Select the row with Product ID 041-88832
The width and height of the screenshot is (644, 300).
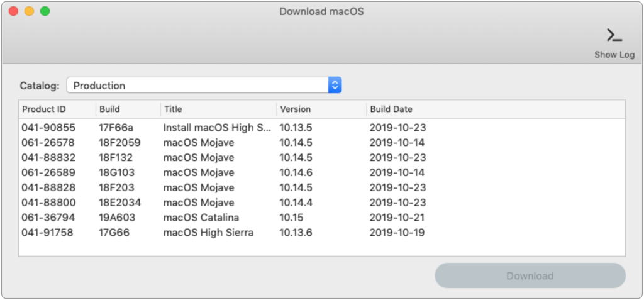coord(322,158)
